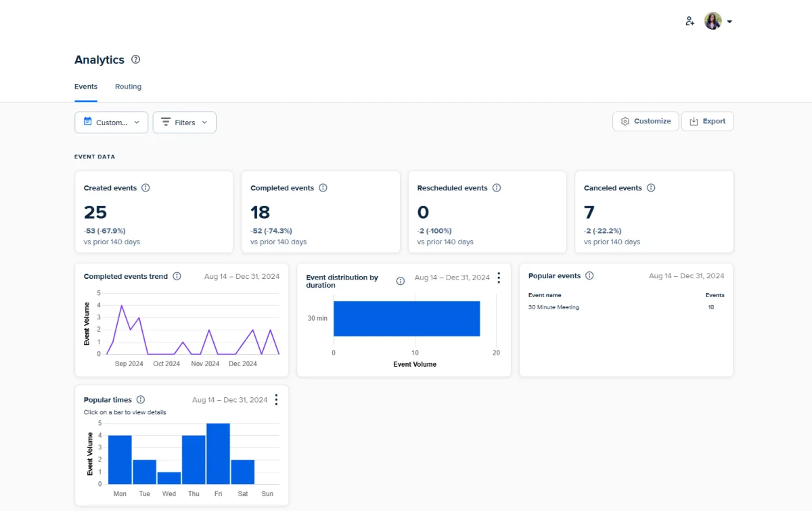Click info icon beside Popular events
Image resolution: width=812 pixels, height=511 pixels.
coord(589,275)
